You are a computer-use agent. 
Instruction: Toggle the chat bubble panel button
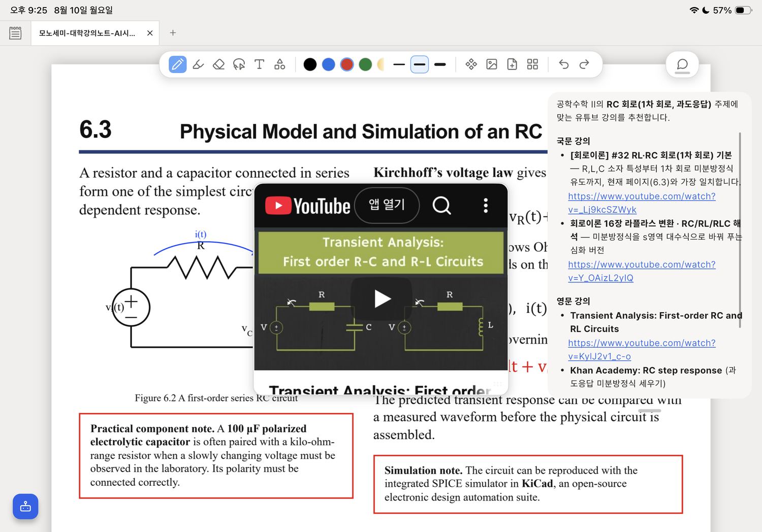(x=682, y=64)
